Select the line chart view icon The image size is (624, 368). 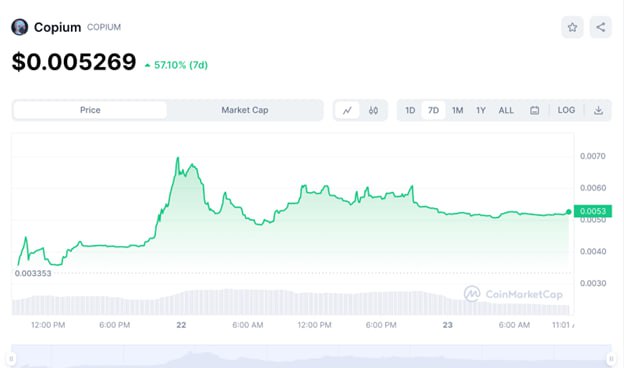[x=347, y=110]
